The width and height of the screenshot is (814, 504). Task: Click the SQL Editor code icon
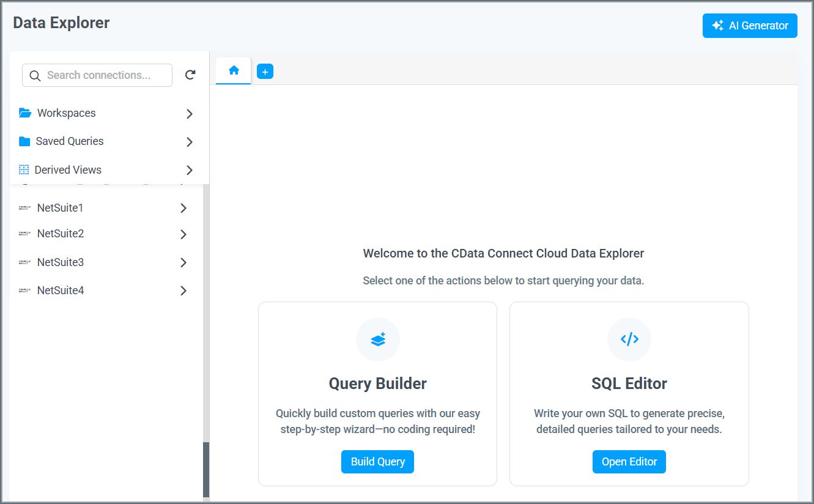pyautogui.click(x=629, y=339)
